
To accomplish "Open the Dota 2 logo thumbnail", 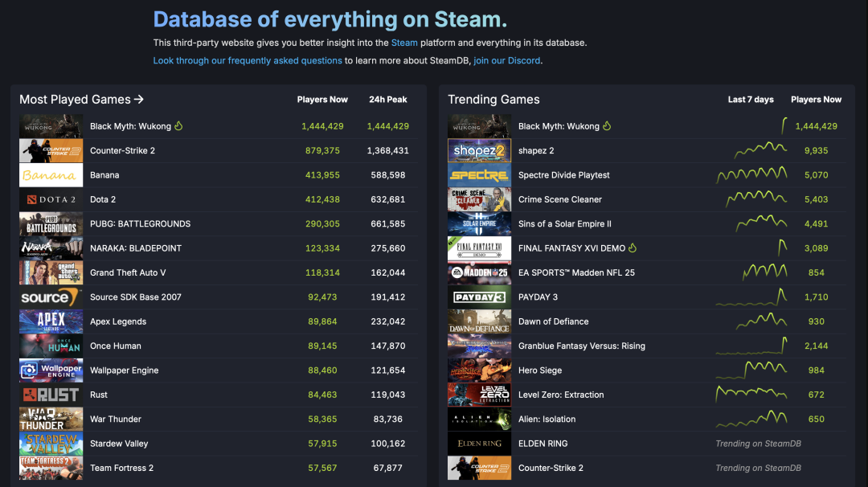I will tap(51, 199).
